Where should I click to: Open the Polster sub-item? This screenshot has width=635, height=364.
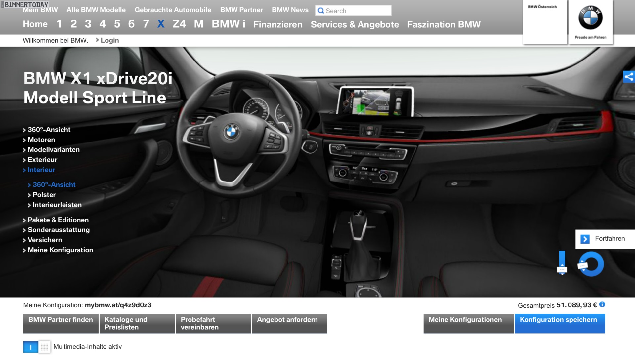44,195
